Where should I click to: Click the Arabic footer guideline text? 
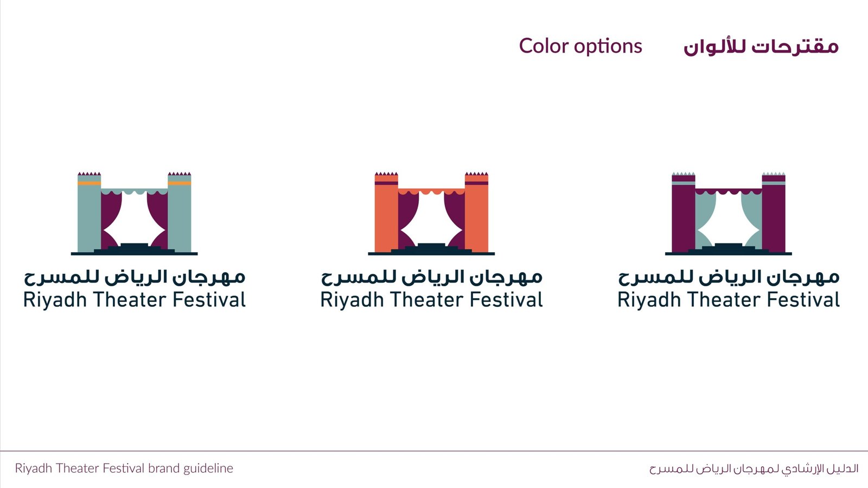[x=754, y=468]
